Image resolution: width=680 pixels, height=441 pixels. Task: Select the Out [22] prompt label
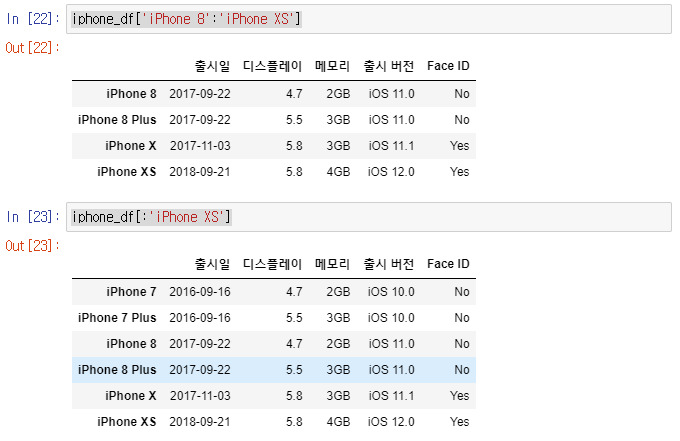tap(32, 48)
